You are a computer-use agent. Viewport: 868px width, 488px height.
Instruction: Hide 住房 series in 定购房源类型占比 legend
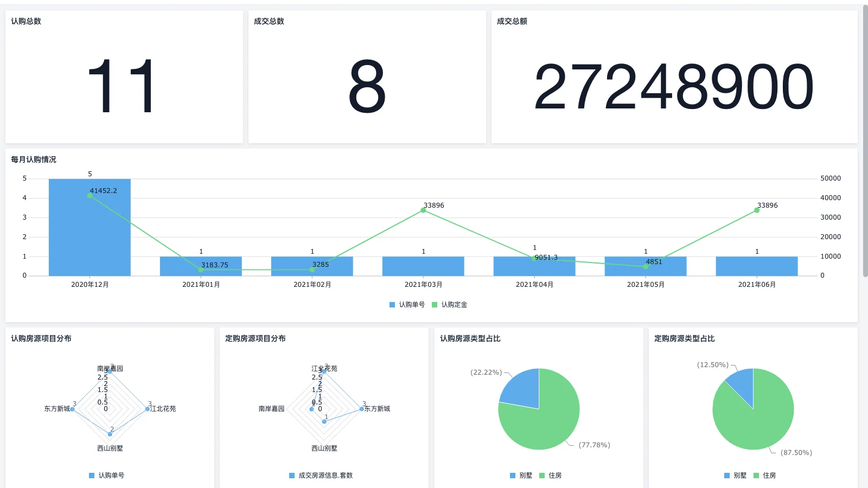coord(764,476)
